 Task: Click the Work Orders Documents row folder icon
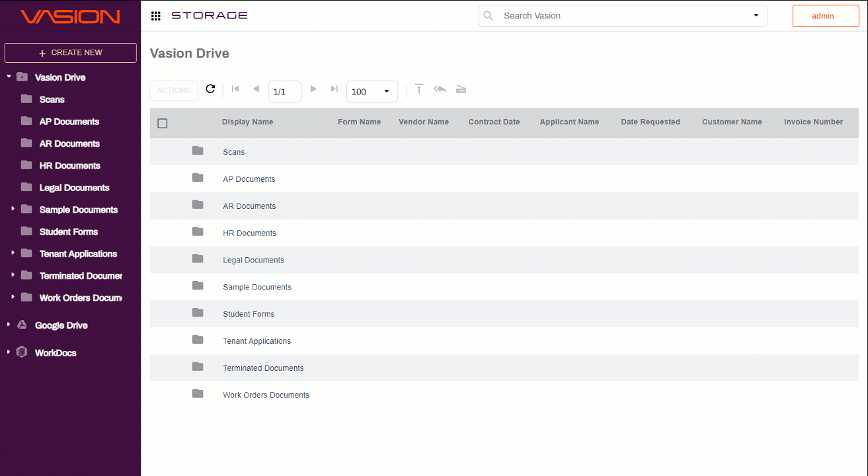click(x=198, y=394)
